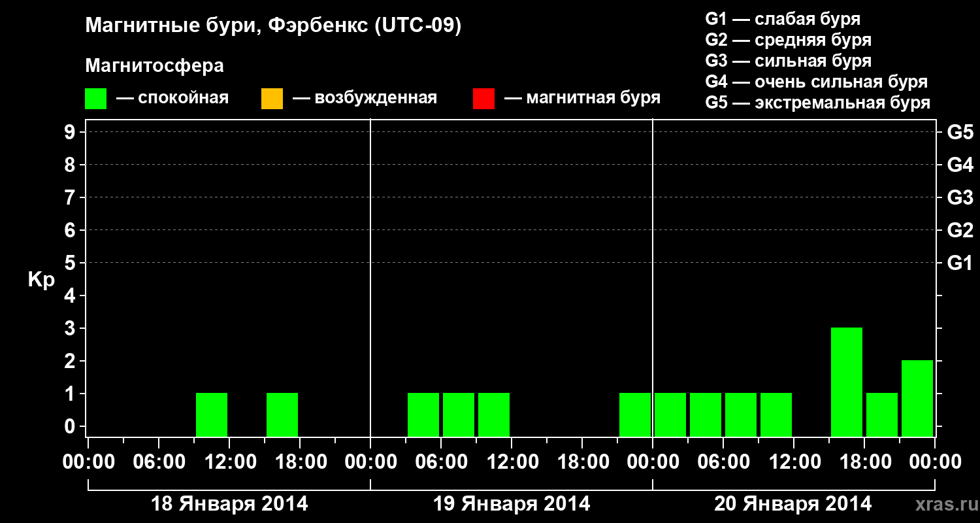
Task: Click the "18 Января 2014" date label
Action: click(x=229, y=504)
